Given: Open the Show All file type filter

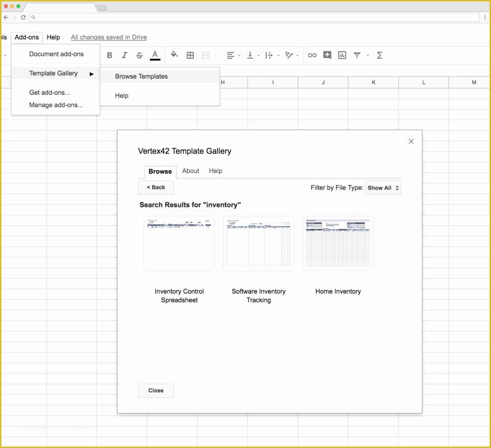Looking at the screenshot, I should click(x=383, y=188).
